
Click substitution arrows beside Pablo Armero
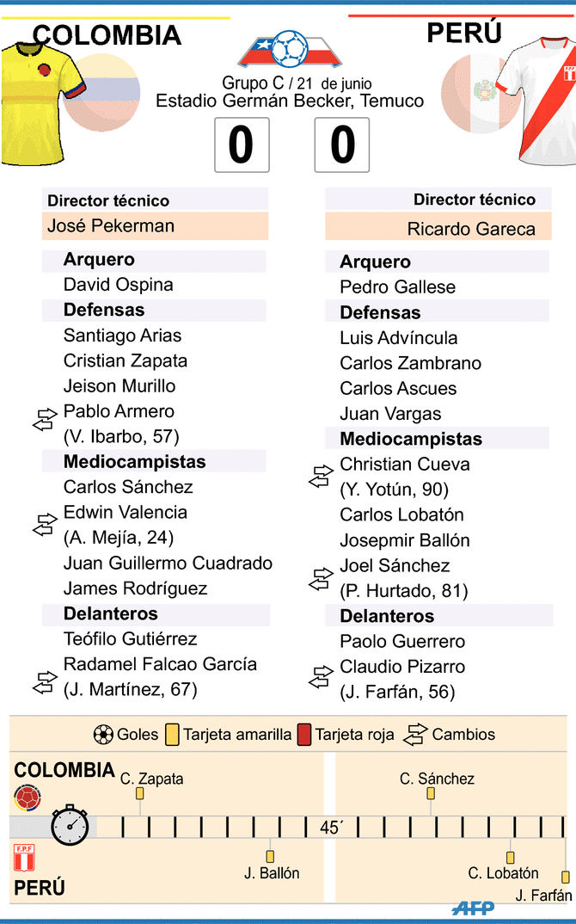coord(44,422)
